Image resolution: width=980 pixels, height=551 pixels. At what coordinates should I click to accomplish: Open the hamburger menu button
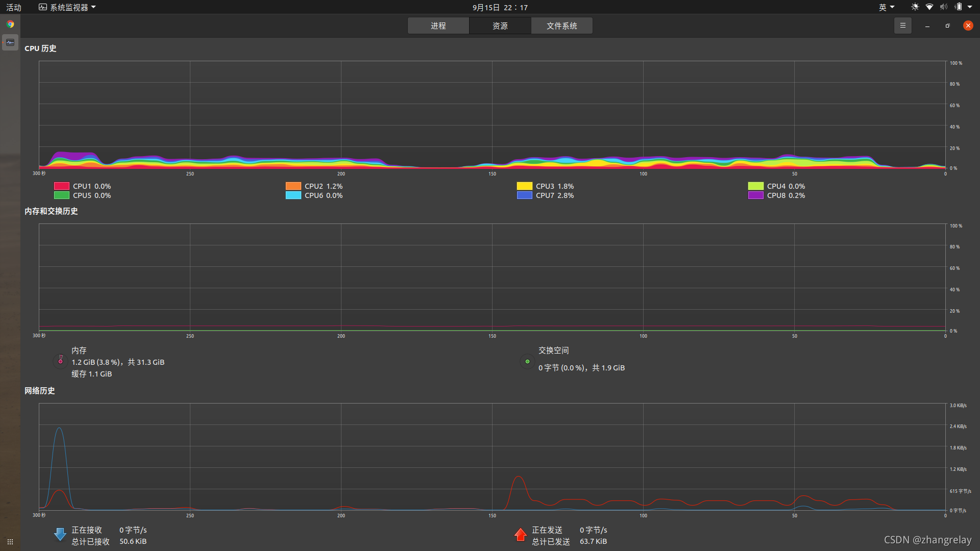coord(902,26)
